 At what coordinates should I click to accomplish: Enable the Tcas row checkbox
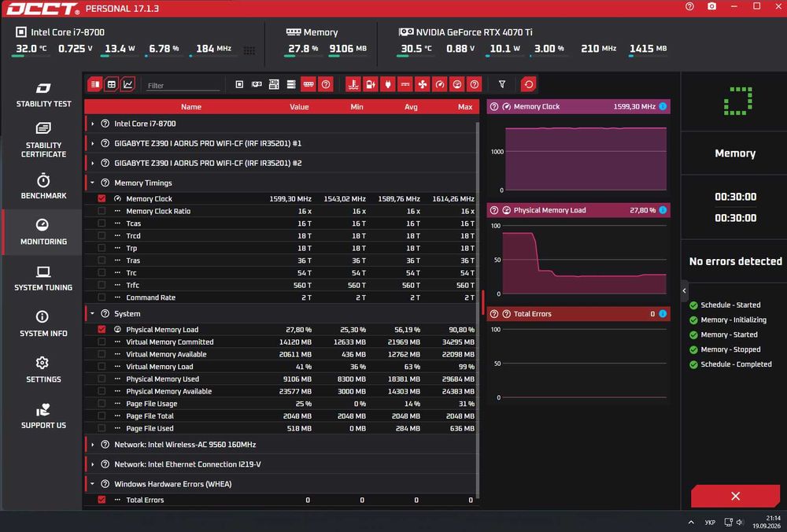pos(102,224)
